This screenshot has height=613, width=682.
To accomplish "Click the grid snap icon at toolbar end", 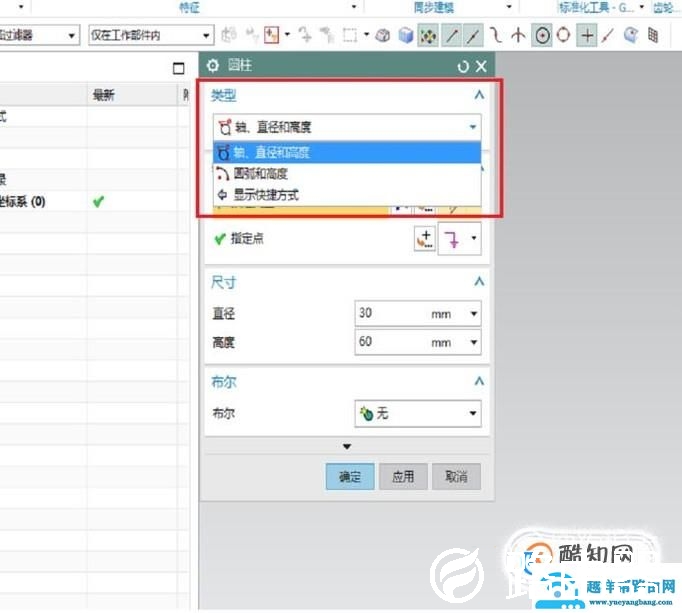I will [653, 35].
